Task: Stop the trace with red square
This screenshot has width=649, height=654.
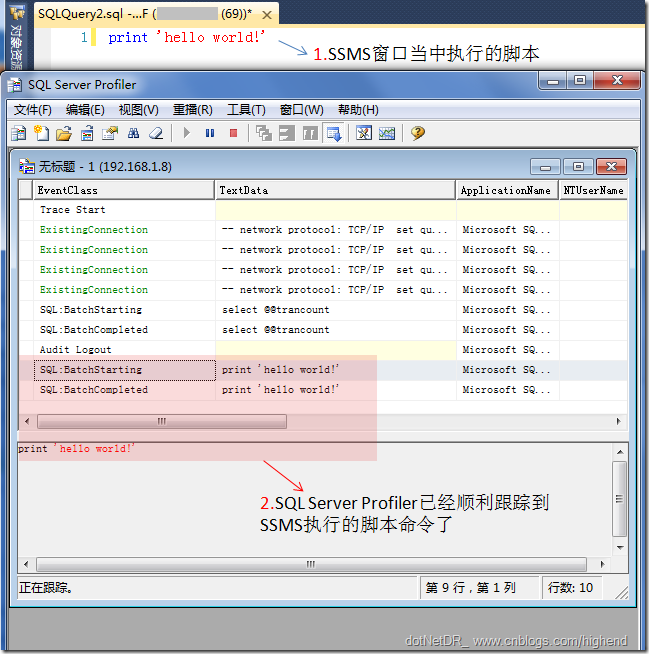Action: [x=234, y=133]
